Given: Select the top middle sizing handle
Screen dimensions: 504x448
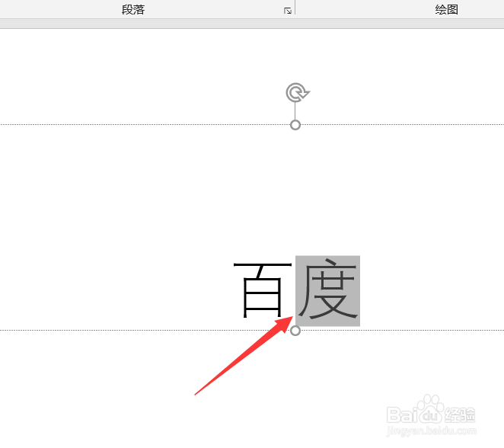Looking at the screenshot, I should tap(295, 125).
